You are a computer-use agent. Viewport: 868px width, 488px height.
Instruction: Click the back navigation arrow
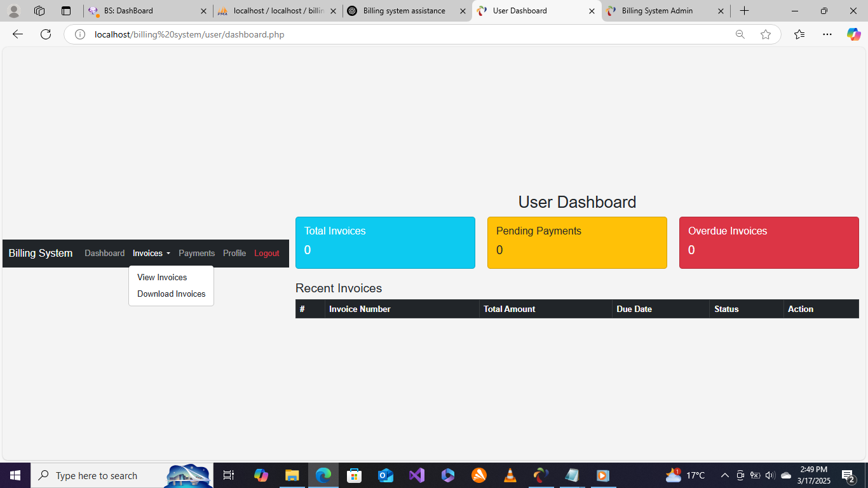pos(18,34)
